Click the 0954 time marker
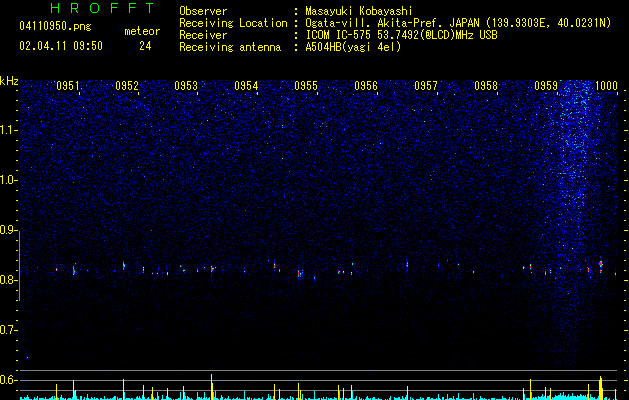 pos(246,86)
